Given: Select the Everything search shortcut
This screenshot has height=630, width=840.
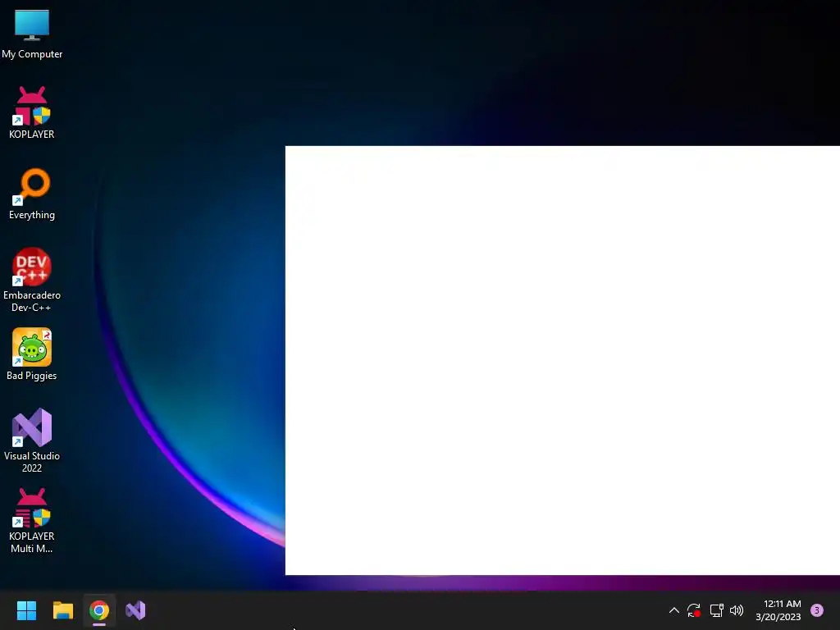Looking at the screenshot, I should click(x=32, y=194).
